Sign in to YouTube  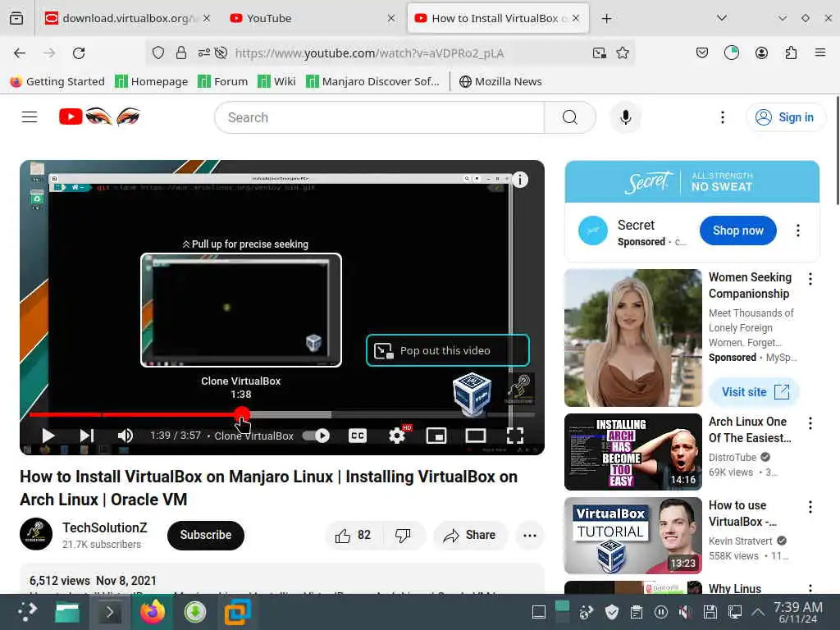point(785,117)
